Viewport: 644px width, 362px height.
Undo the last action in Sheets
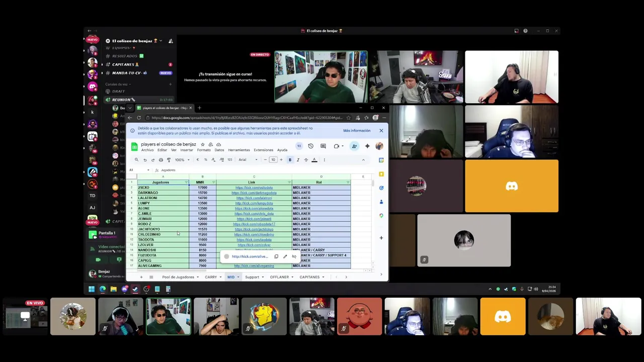coord(145,160)
